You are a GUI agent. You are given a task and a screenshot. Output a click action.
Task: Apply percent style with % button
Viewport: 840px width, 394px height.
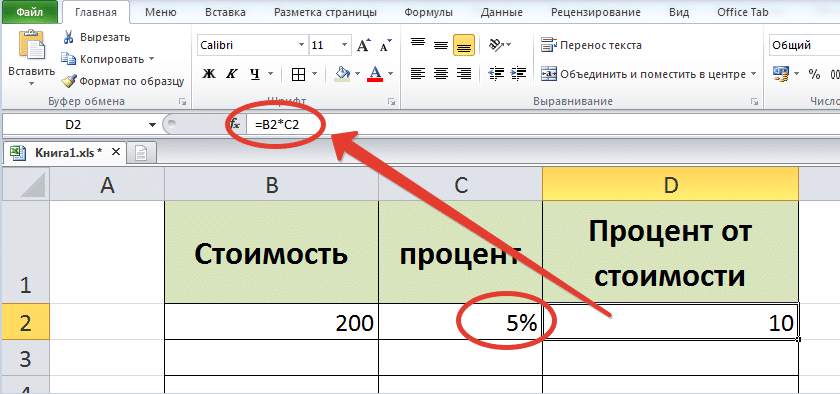[814, 74]
